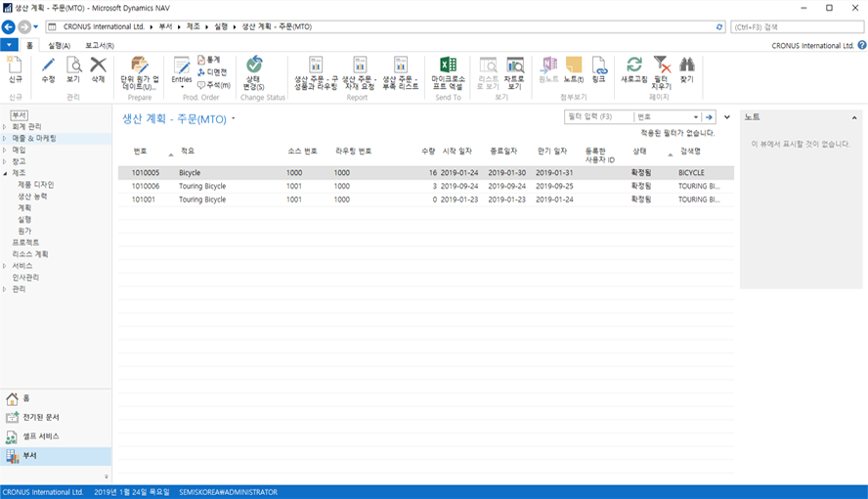Refresh the address bar path

(x=719, y=26)
